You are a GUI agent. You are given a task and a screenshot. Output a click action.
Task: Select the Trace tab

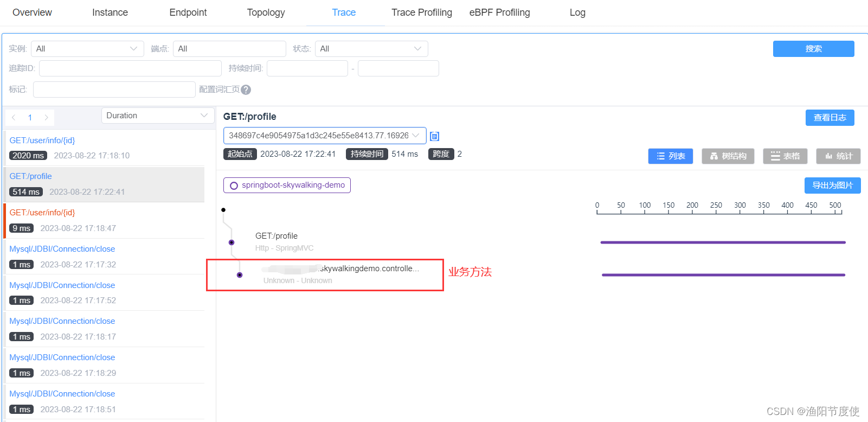344,12
